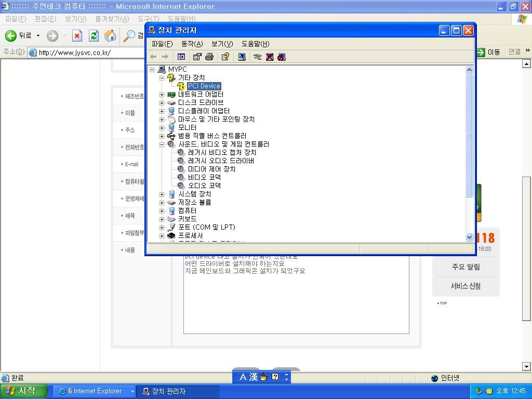Click the IE Refresh button icon

tap(94, 35)
